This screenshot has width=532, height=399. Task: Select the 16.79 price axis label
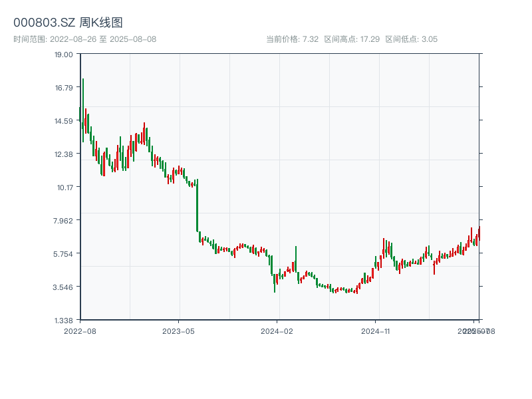coord(63,87)
